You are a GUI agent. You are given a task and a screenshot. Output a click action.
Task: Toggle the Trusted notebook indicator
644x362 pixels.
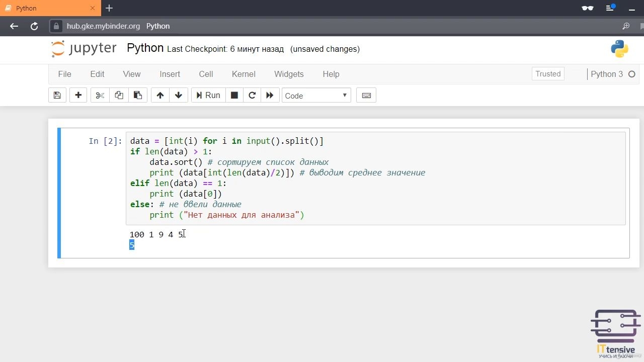(548, 74)
